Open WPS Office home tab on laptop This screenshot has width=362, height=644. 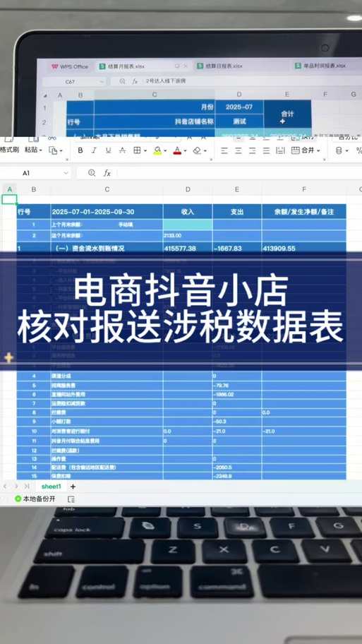[x=70, y=66]
